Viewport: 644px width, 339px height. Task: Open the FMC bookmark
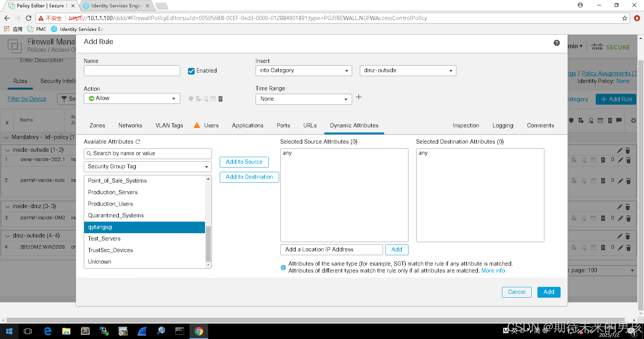37,29
